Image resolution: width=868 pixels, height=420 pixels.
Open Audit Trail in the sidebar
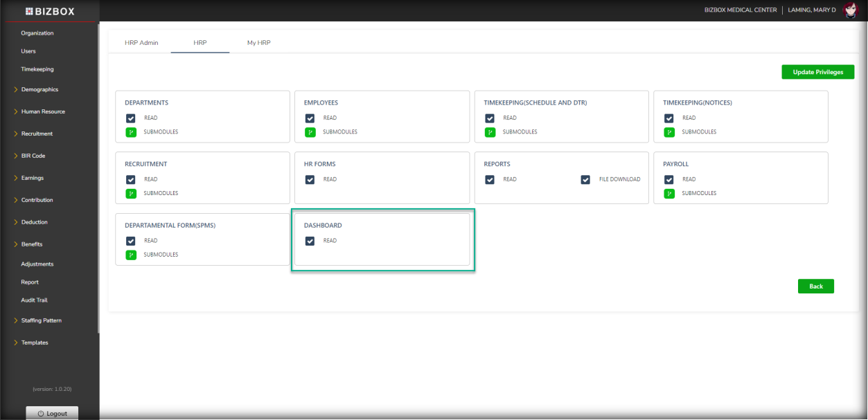[34, 300]
